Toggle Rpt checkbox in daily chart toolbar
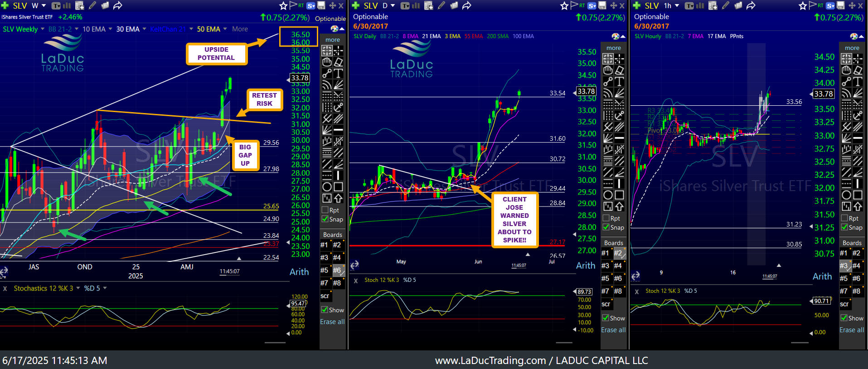Viewport: 868px width, 369px height. 606,218
